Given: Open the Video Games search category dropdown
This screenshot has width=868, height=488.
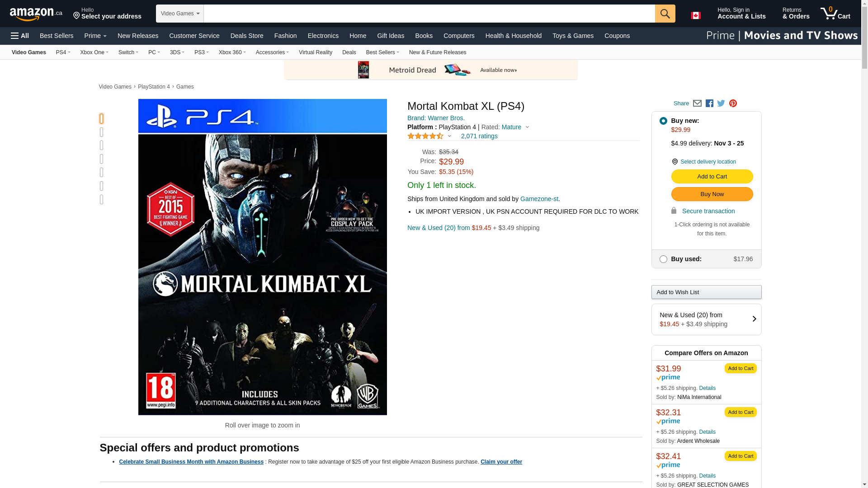Looking at the screenshot, I should pyautogui.click(x=179, y=14).
